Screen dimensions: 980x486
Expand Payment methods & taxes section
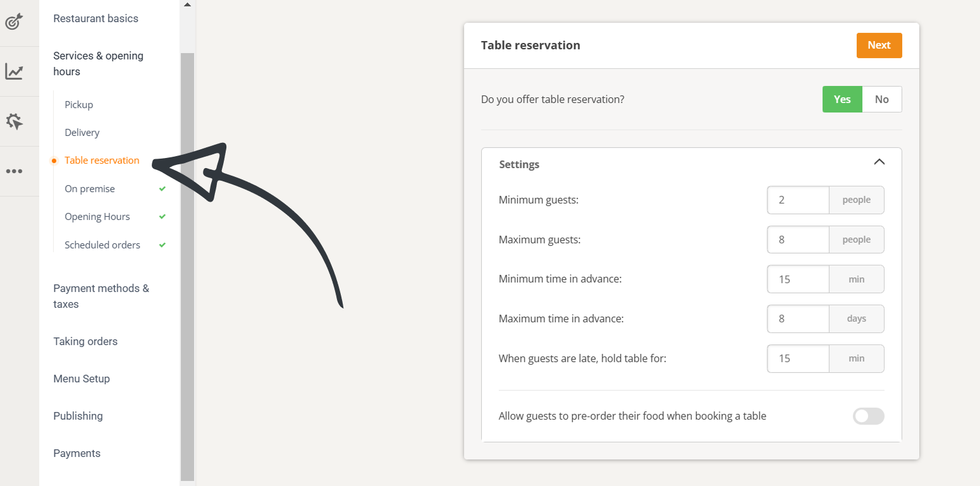pyautogui.click(x=101, y=296)
